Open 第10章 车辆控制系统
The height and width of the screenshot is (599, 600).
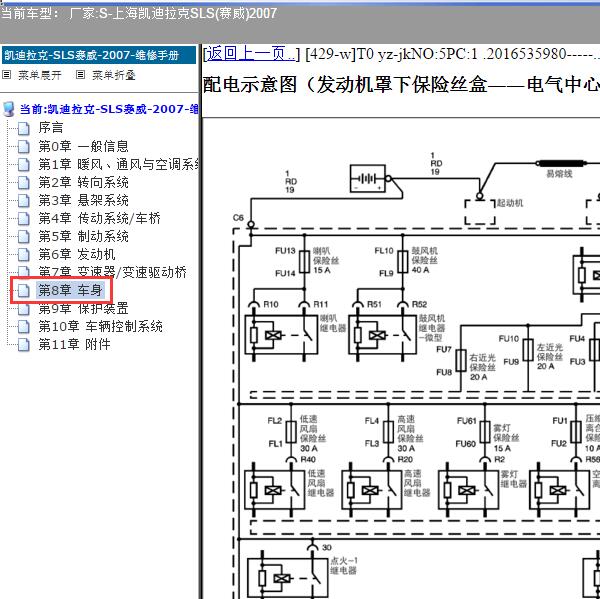(x=101, y=326)
